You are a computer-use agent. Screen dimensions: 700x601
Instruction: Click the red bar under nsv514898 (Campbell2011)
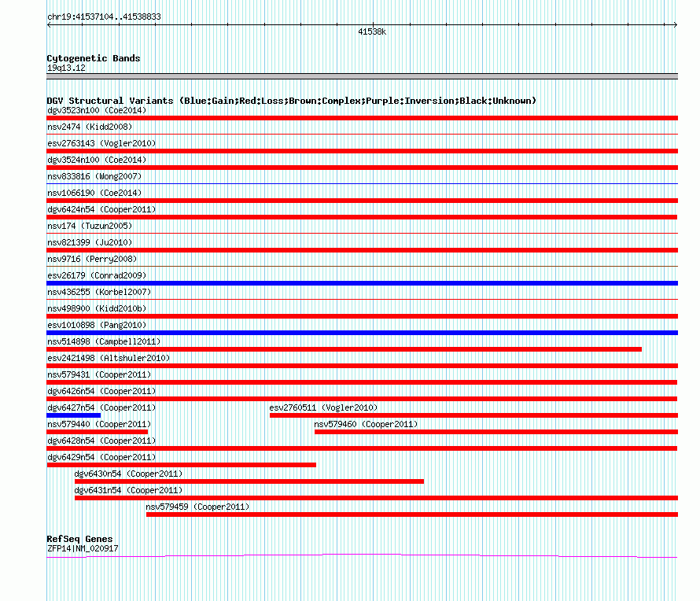tap(344, 349)
